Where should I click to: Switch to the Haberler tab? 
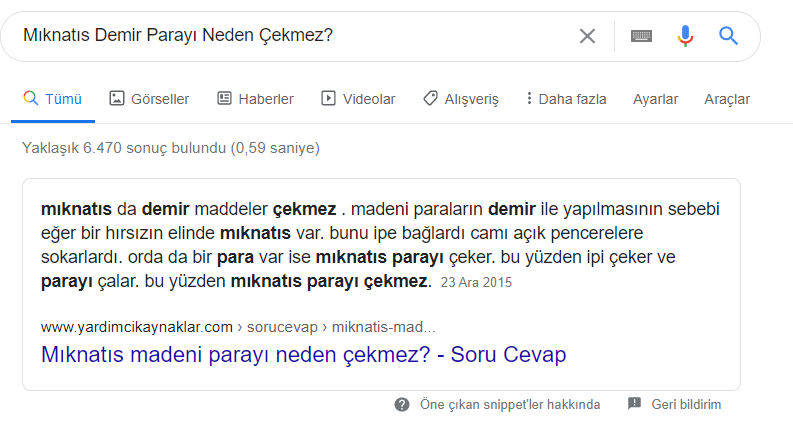coord(256,99)
